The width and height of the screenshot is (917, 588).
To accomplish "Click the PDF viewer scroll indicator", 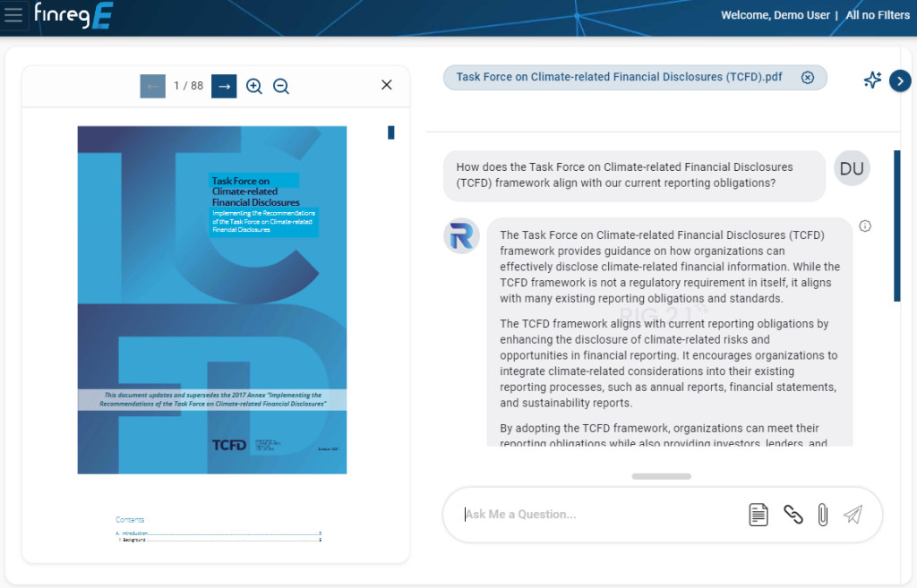I will pyautogui.click(x=391, y=133).
